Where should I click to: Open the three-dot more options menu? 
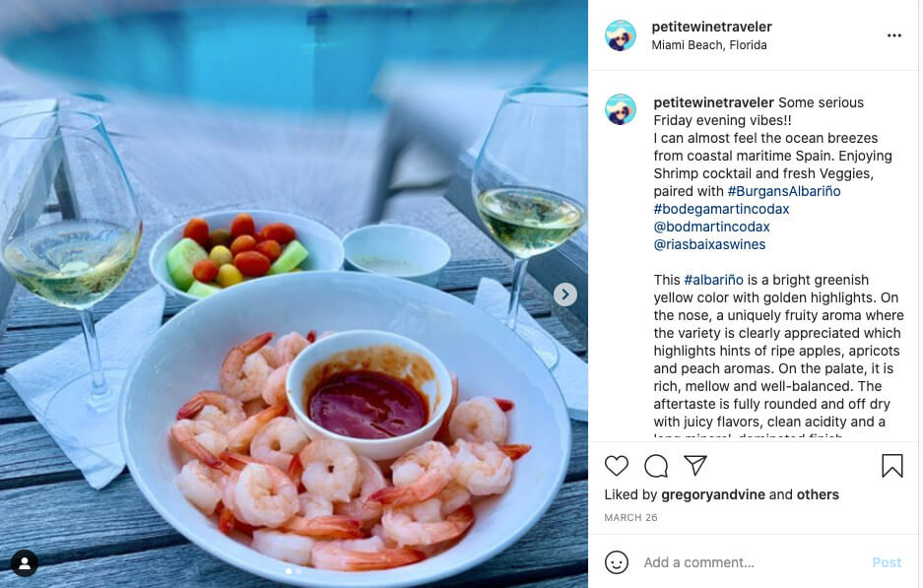point(894,35)
